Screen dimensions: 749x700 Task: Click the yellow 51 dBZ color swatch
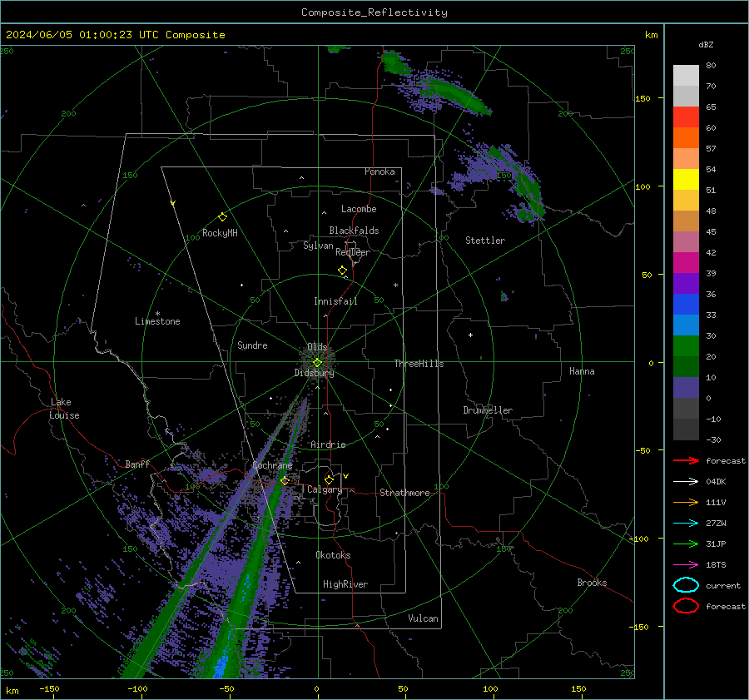click(x=686, y=180)
